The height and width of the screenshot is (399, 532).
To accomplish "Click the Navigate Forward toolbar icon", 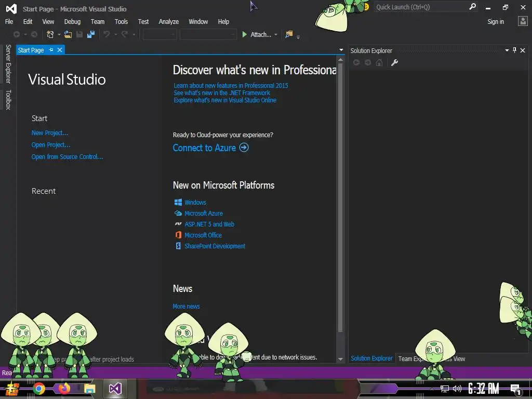I will pos(34,34).
